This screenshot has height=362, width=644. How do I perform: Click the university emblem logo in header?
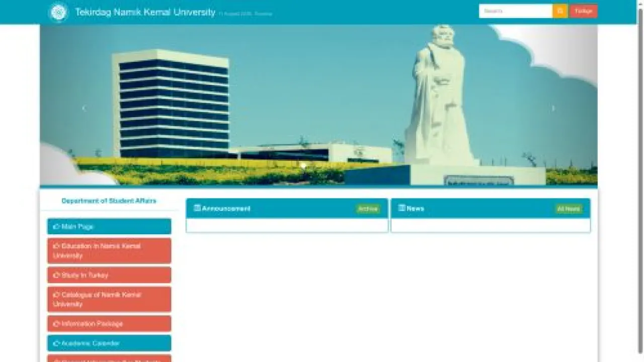58,12
